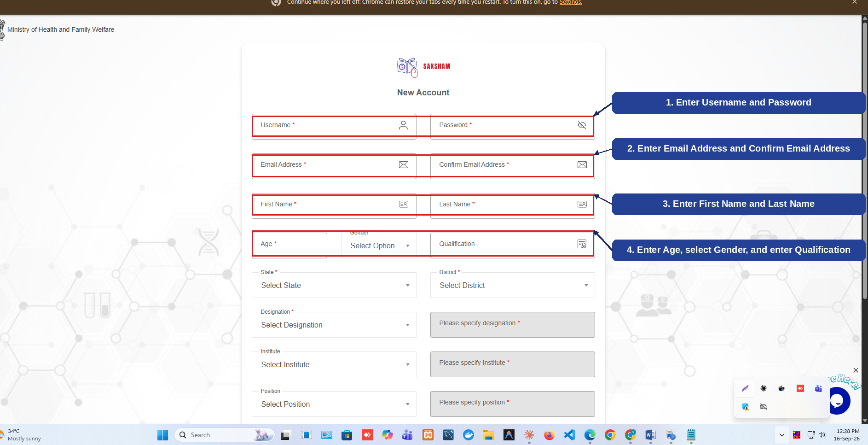This screenshot has height=445, width=868.
Task: Switch to Microsoft Word in taskbar
Action: pyautogui.click(x=651, y=435)
